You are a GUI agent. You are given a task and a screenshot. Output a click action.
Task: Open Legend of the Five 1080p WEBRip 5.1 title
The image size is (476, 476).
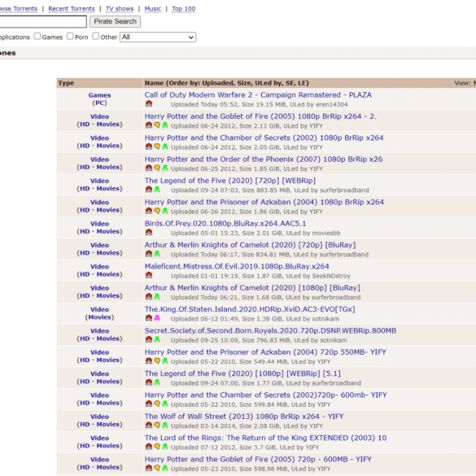point(242,373)
